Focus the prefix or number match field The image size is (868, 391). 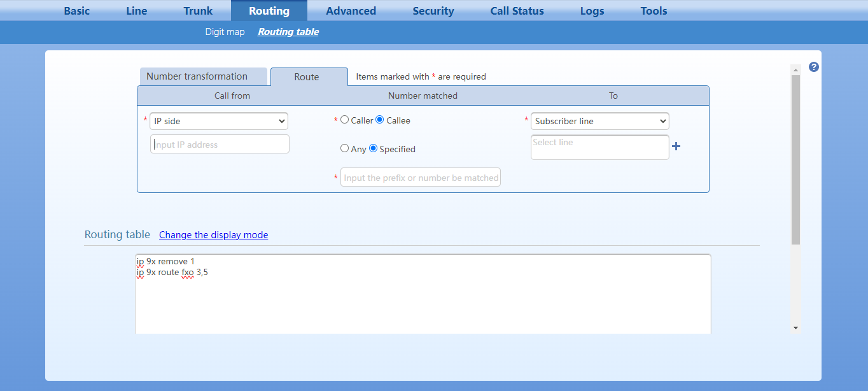point(421,178)
